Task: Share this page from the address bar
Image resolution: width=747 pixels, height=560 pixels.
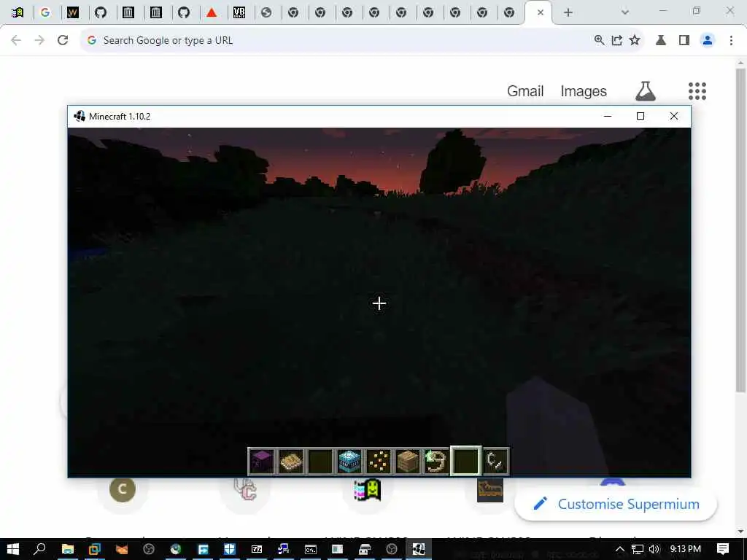Action: [617, 40]
